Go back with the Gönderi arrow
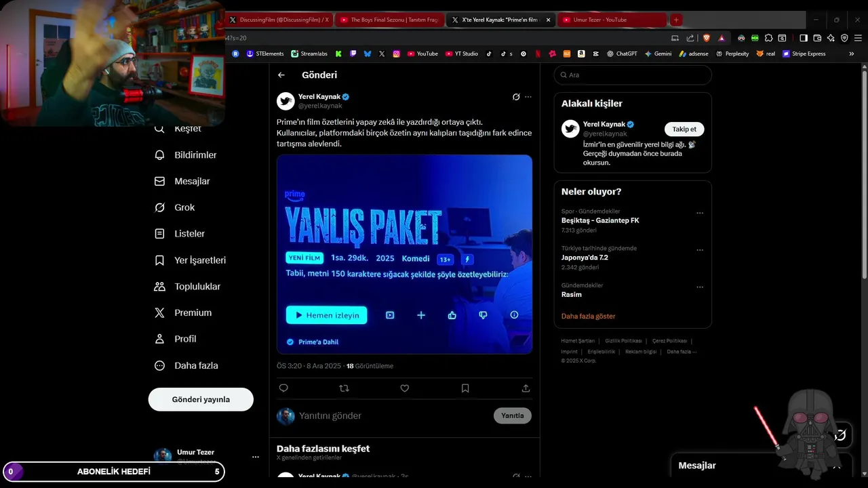The width and height of the screenshot is (868, 488). pyautogui.click(x=281, y=75)
